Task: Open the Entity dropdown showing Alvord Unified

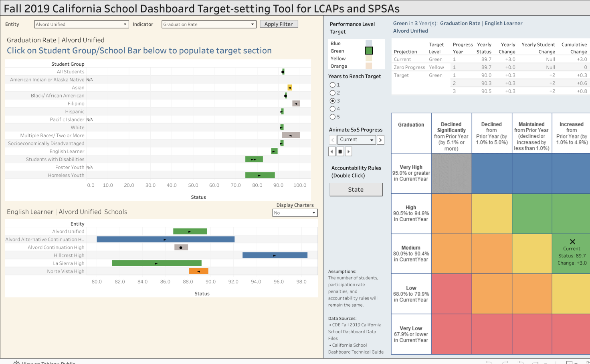Action: click(x=81, y=24)
